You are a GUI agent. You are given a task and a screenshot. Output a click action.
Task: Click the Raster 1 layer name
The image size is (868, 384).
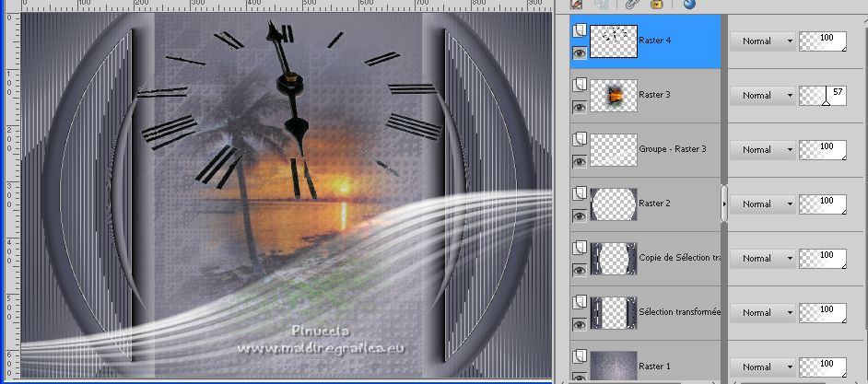point(654,366)
